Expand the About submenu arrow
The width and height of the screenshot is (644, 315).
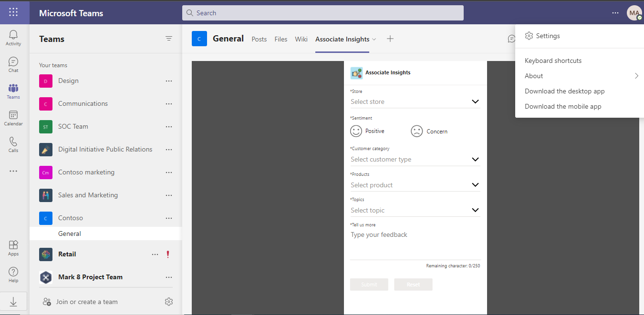(x=636, y=76)
